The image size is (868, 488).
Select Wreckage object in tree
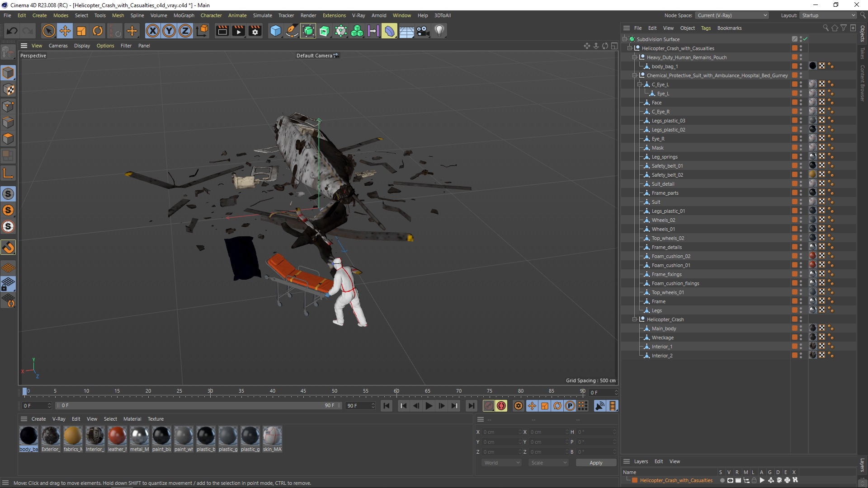(662, 338)
